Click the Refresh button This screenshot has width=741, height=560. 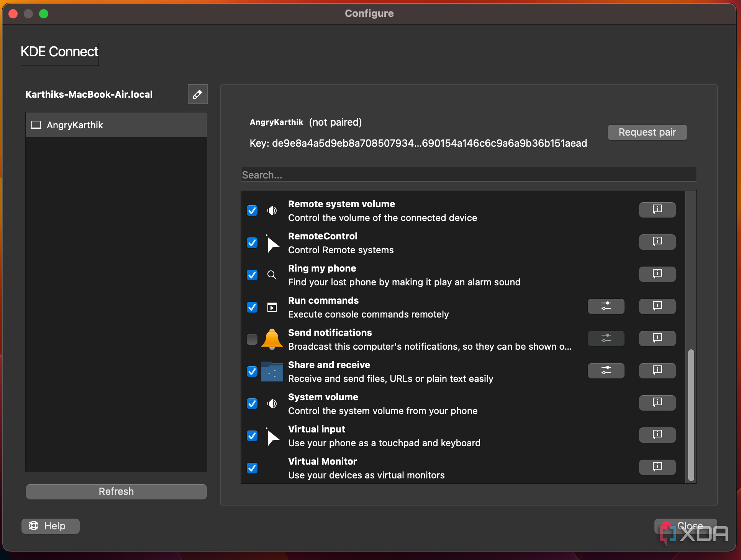pos(116,491)
